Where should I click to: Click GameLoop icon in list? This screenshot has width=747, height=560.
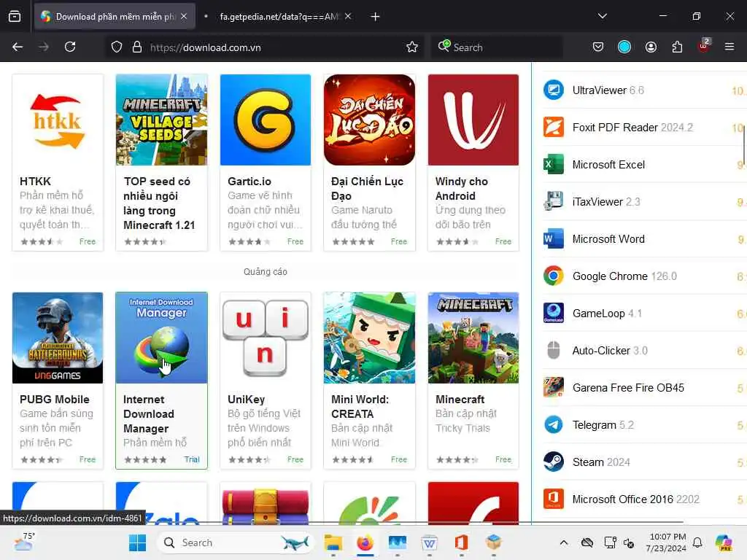(553, 313)
